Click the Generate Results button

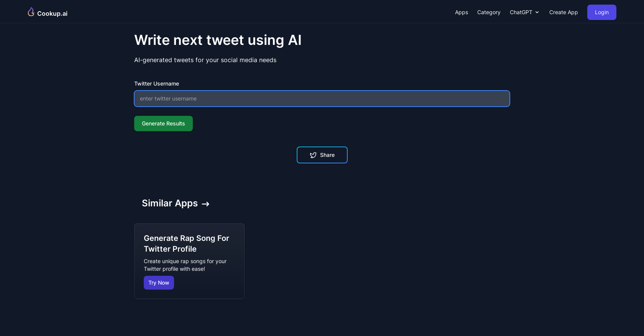[x=163, y=124]
